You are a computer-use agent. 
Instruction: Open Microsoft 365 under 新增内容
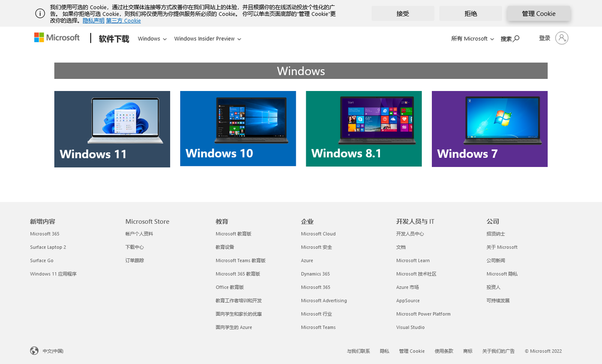(x=45, y=234)
